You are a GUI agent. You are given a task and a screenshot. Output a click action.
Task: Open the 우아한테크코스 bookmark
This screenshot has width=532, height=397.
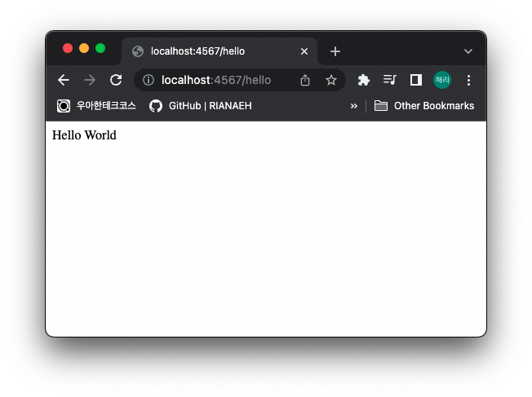coord(96,106)
